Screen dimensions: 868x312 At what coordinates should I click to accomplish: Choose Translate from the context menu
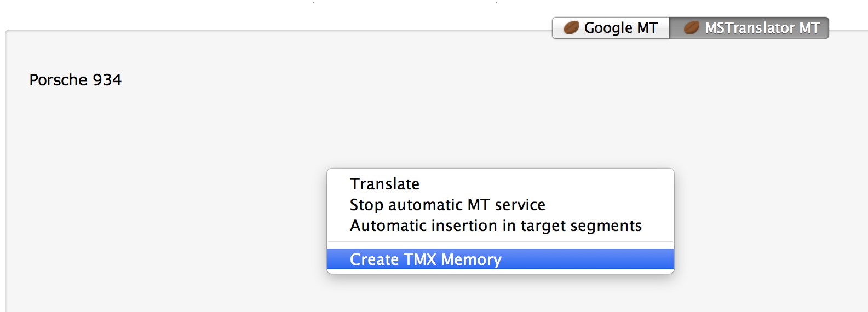385,184
